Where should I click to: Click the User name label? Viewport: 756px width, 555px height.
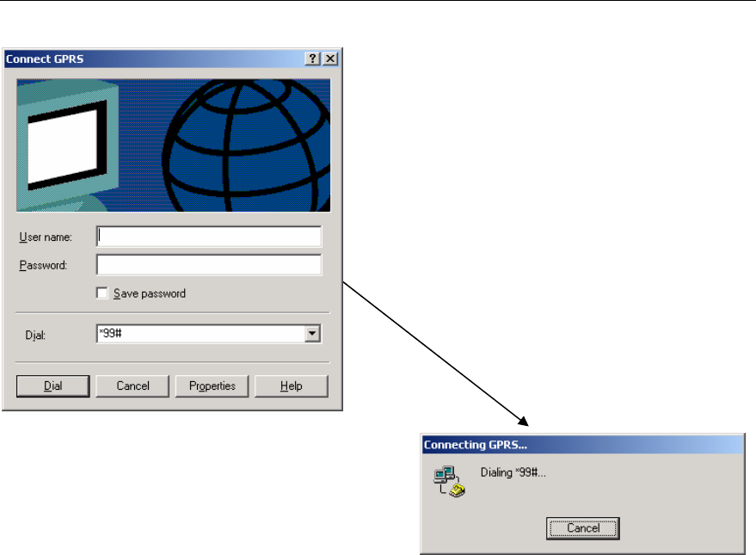(x=46, y=237)
